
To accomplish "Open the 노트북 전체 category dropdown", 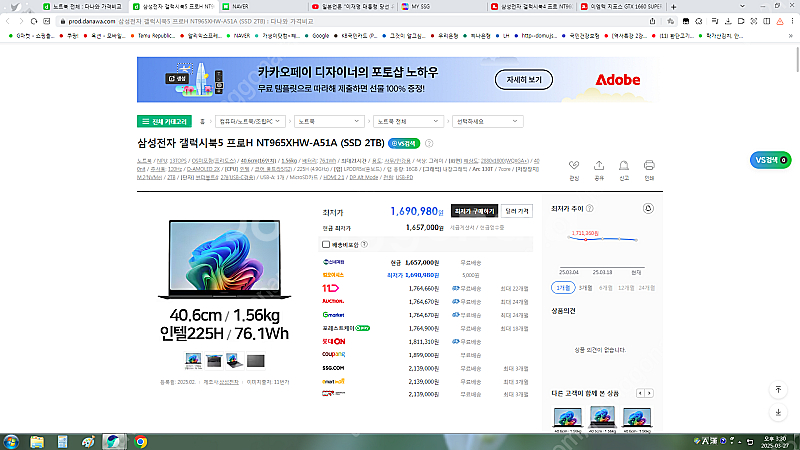I will click(x=408, y=121).
